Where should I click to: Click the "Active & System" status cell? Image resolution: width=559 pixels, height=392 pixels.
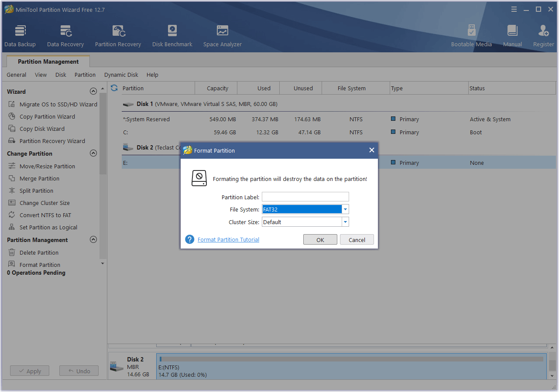pyautogui.click(x=490, y=119)
